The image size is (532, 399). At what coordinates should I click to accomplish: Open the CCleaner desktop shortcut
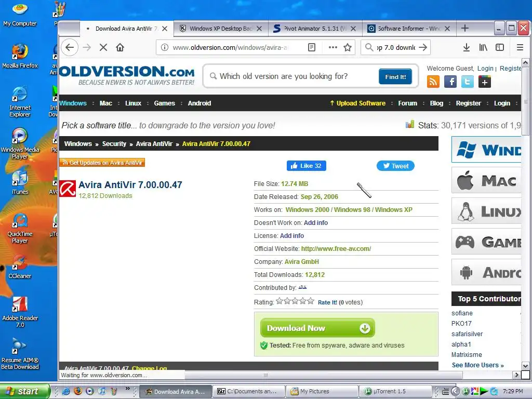[x=20, y=267]
